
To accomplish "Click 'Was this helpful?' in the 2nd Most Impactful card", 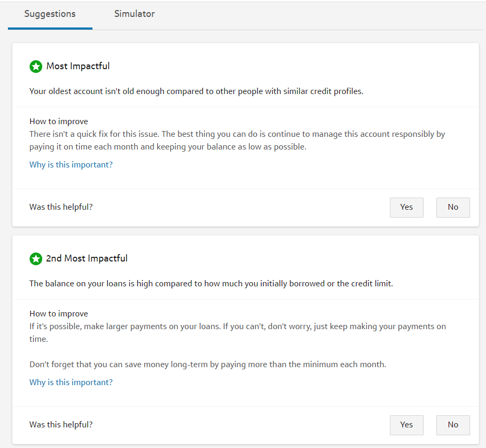I will point(61,425).
